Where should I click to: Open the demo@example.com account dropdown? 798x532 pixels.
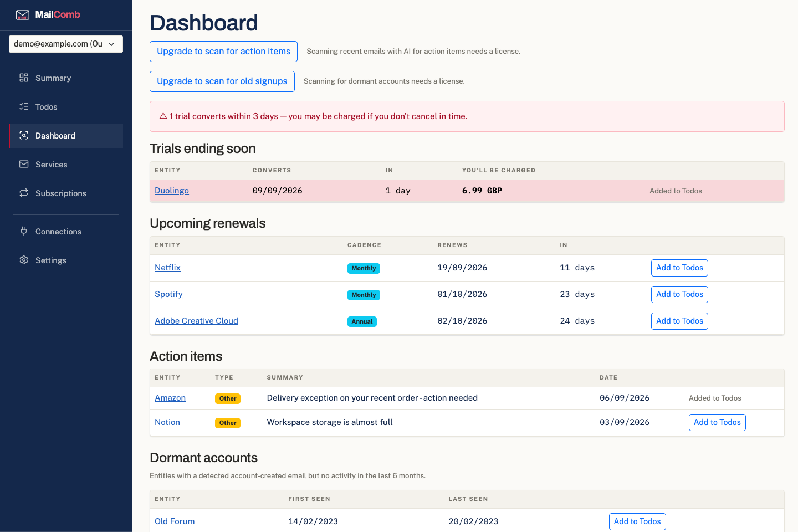[x=66, y=44]
